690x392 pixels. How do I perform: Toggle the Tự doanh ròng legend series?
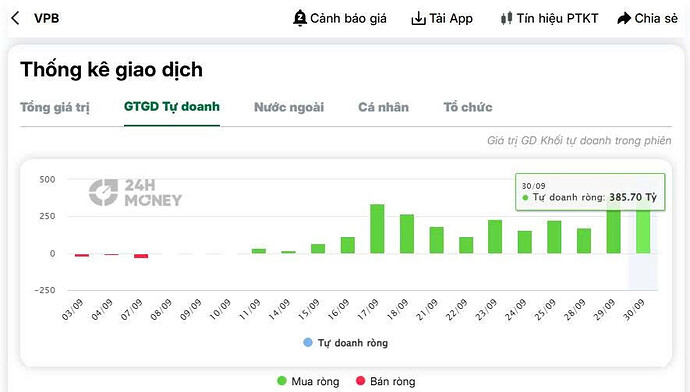coord(345,343)
